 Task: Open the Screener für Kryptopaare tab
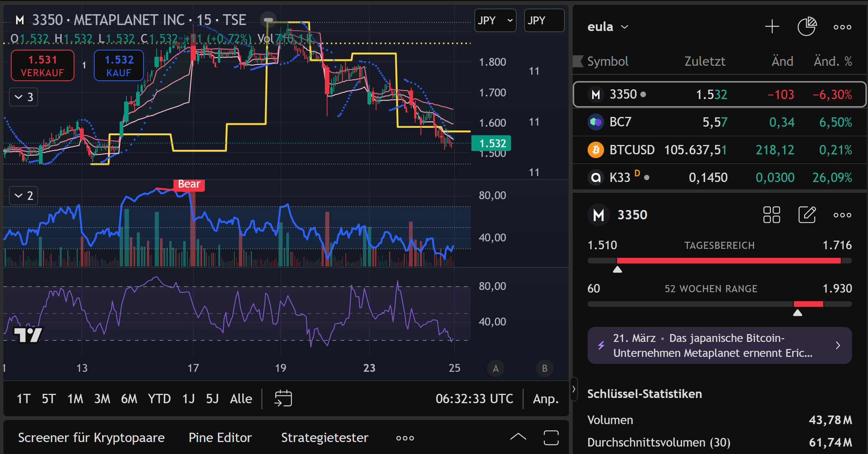pyautogui.click(x=91, y=438)
